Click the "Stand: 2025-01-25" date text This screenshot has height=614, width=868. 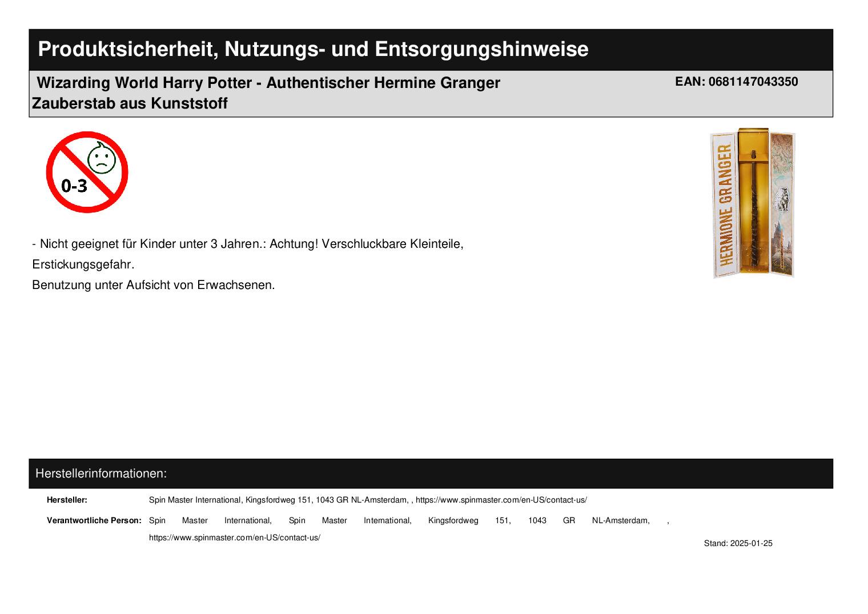tap(738, 543)
